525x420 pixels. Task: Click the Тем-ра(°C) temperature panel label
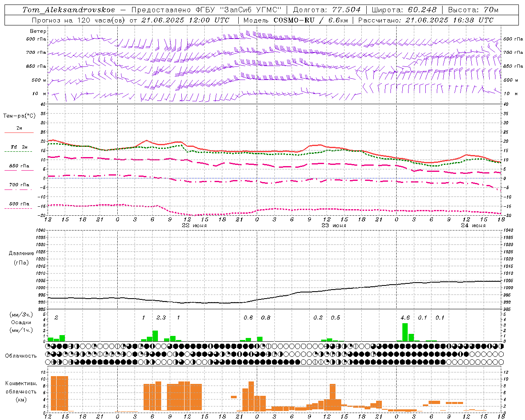coord(19,116)
